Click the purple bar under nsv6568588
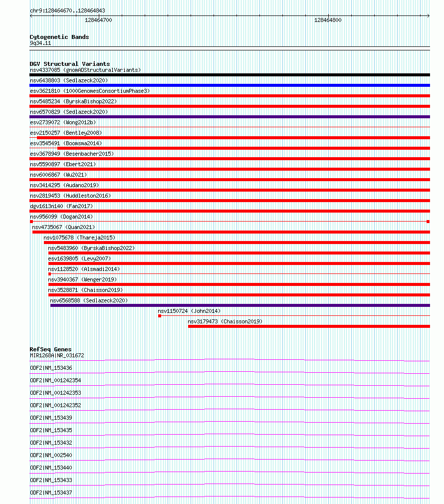This screenshot has height=504, width=444. point(240,305)
